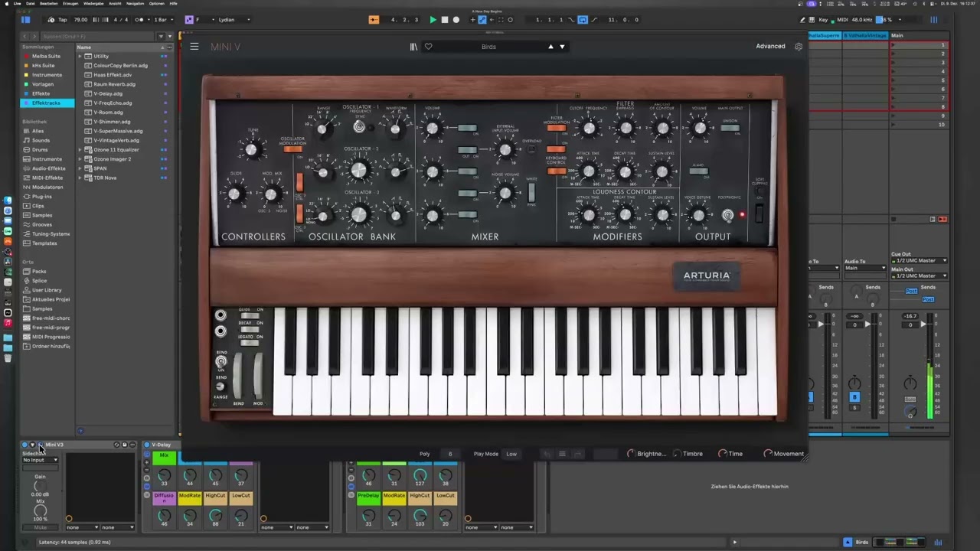
Task: Click the 79.00 tempo field
Action: (x=80, y=20)
